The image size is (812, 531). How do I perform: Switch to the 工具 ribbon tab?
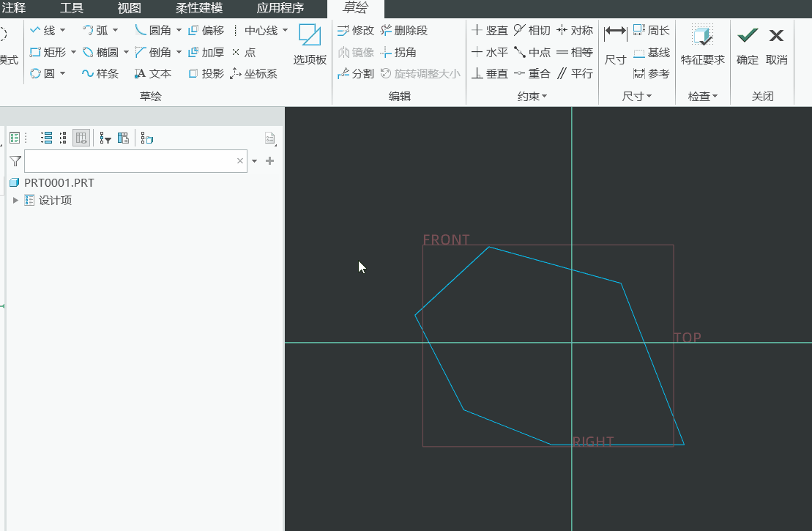point(72,8)
